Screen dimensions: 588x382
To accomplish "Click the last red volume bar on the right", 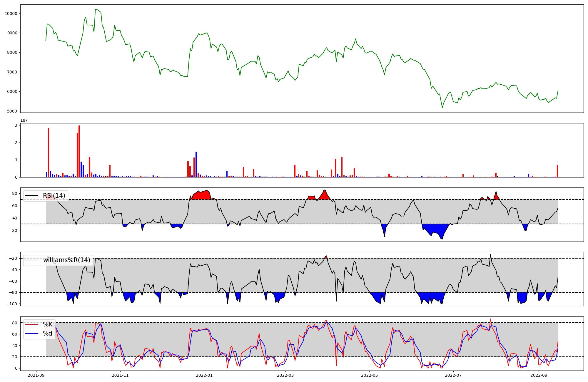I will click(x=557, y=171).
